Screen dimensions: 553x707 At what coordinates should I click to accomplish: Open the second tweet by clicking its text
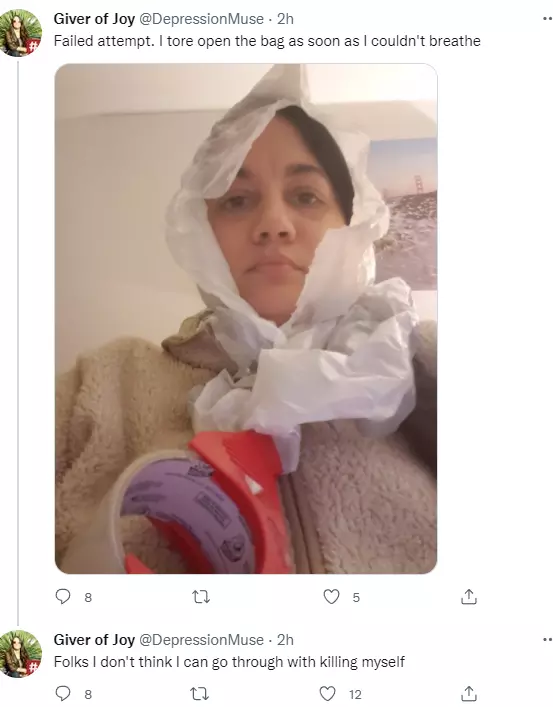coord(229,662)
